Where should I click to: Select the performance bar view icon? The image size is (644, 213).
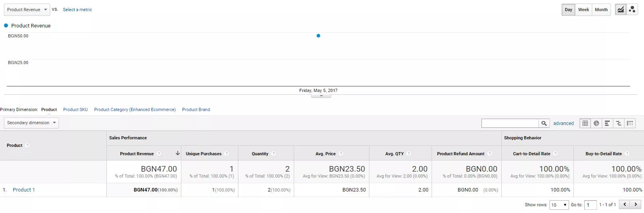(607, 123)
